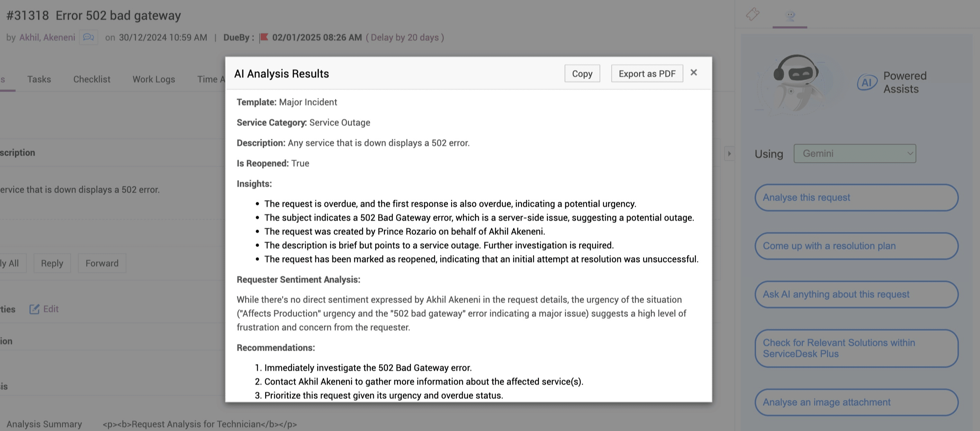Open the Gemini AI model dropdown
Viewport: 980px width, 431px height.
pos(854,154)
